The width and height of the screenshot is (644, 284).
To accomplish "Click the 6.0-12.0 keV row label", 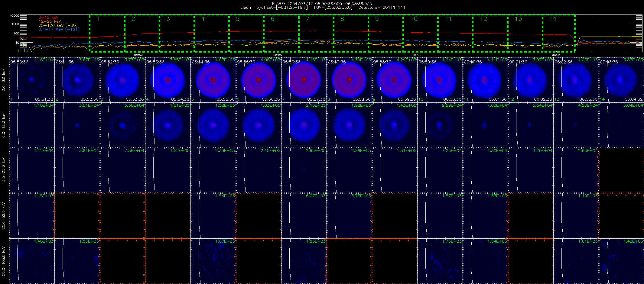I will (4, 125).
